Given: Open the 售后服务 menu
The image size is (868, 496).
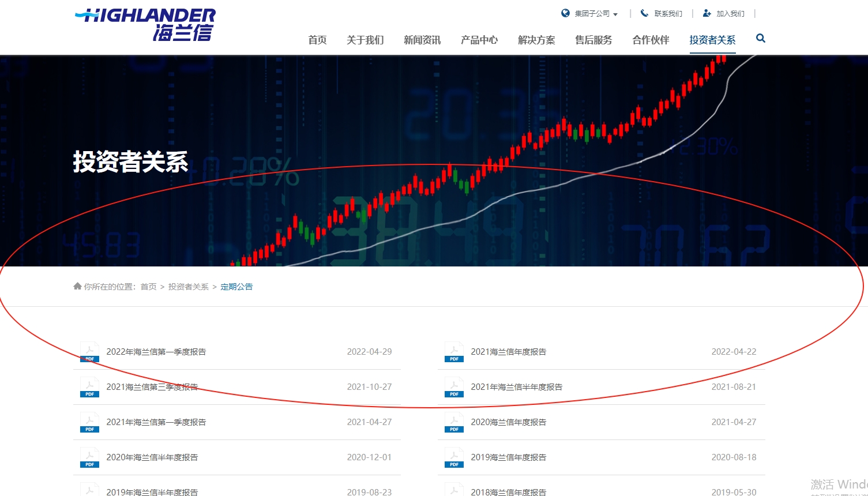Looking at the screenshot, I should pyautogui.click(x=593, y=40).
